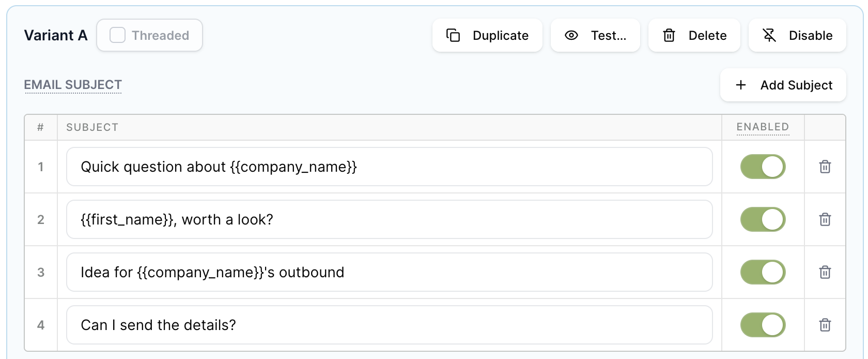This screenshot has height=359, width=868.
Task: Toggle off 'Quick question about' subject
Action: coord(763,167)
